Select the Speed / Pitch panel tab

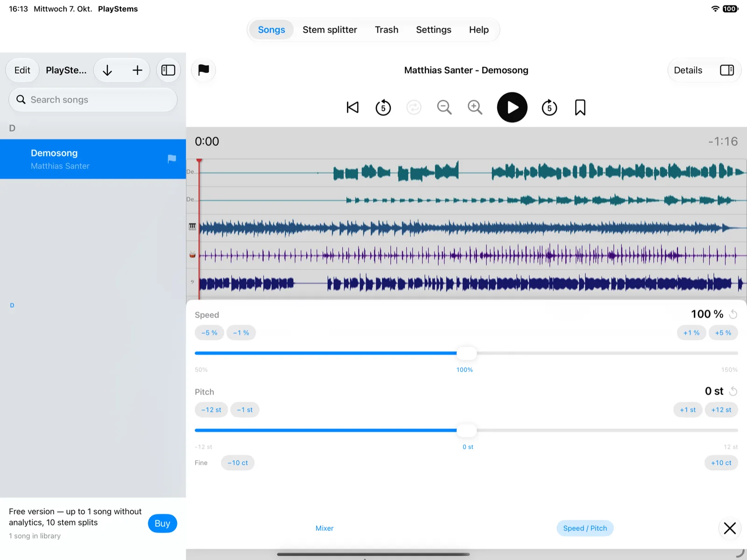click(x=585, y=528)
